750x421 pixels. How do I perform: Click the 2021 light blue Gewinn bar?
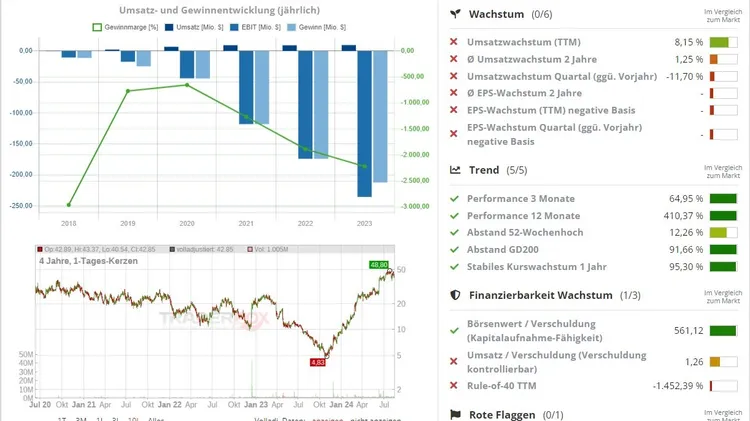262,87
